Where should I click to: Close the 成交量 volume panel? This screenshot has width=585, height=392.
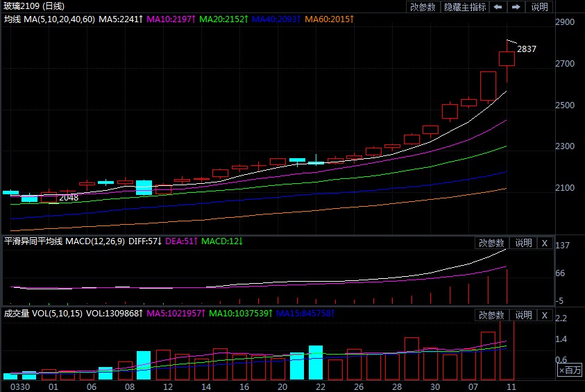[x=545, y=315]
